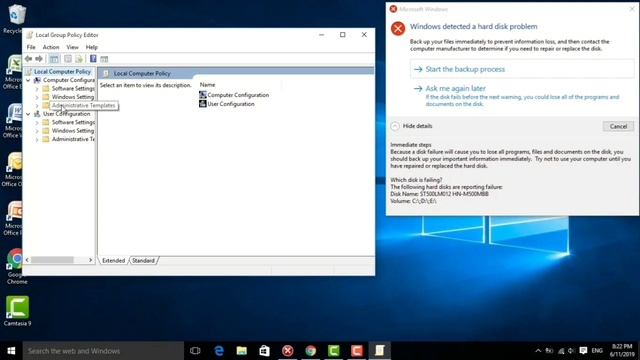Screen dimensions: 640x360
Task: Click the ENG language indicator
Action: click(597, 351)
